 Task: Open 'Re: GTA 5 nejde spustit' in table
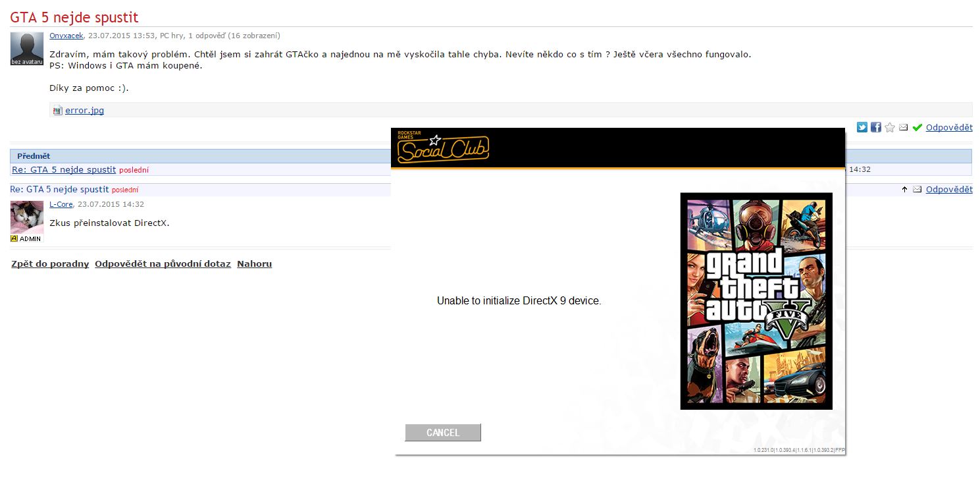(x=64, y=169)
